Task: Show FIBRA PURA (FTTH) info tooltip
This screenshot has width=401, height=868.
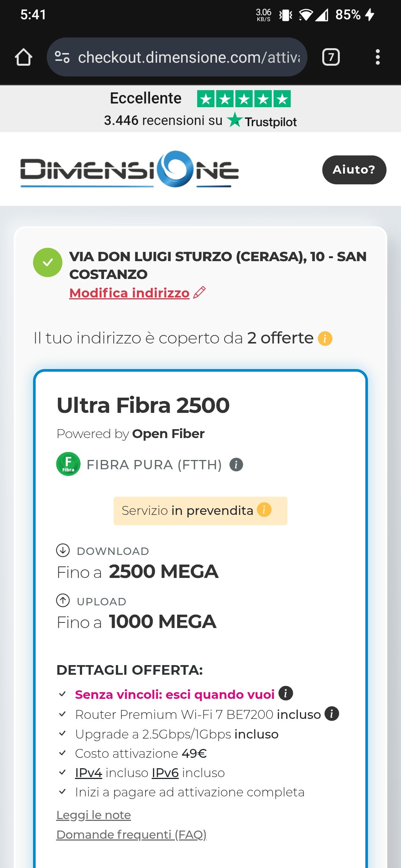Action: (236, 464)
